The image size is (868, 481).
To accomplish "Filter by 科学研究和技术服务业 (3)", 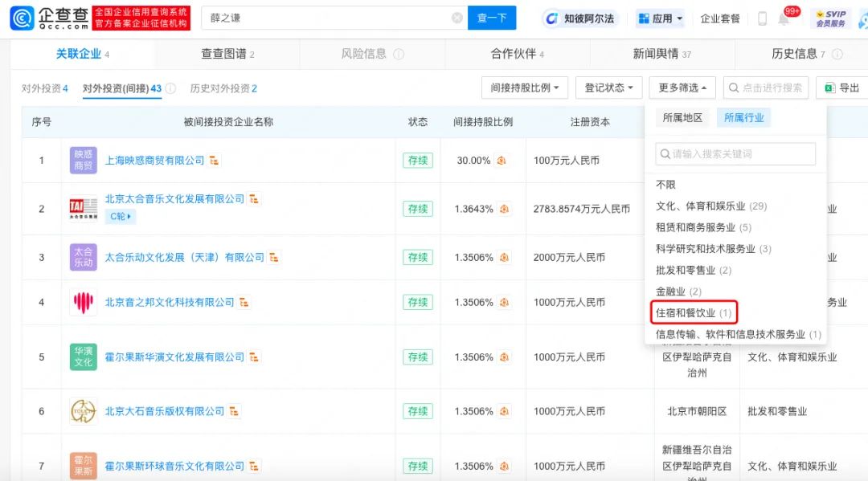I will coord(713,249).
